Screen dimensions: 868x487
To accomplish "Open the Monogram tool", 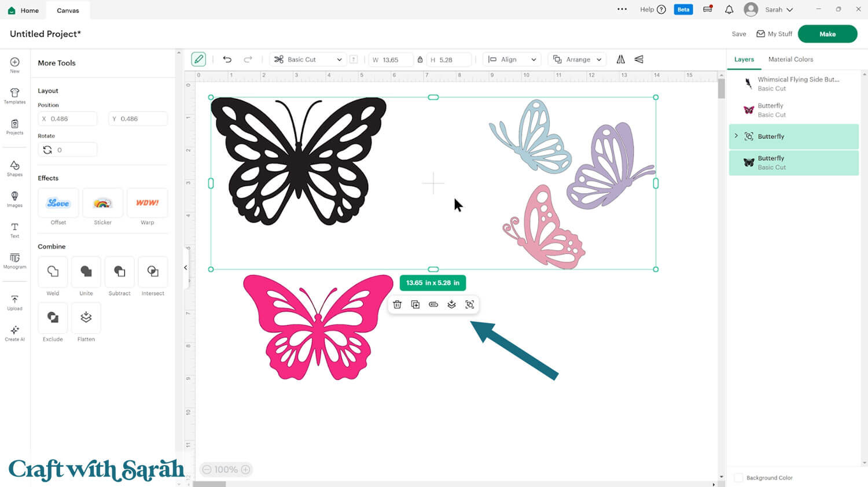I will pyautogui.click(x=14, y=261).
